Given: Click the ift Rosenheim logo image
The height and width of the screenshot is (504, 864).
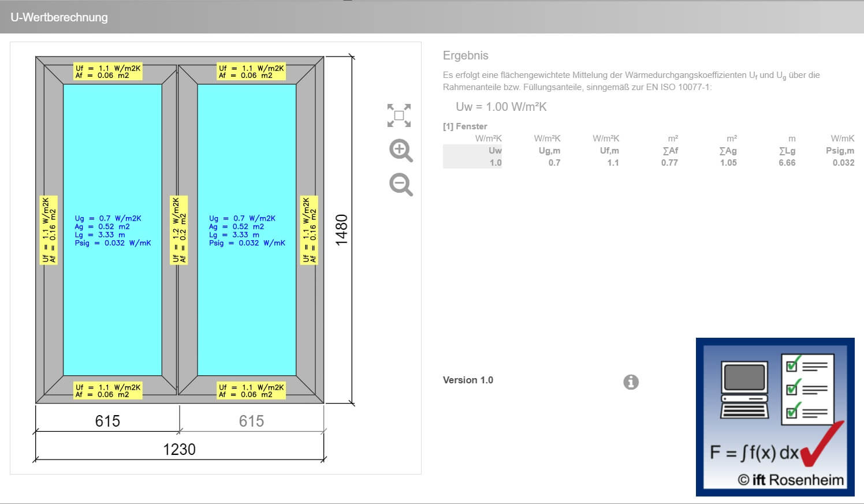Looking at the screenshot, I should (774, 417).
